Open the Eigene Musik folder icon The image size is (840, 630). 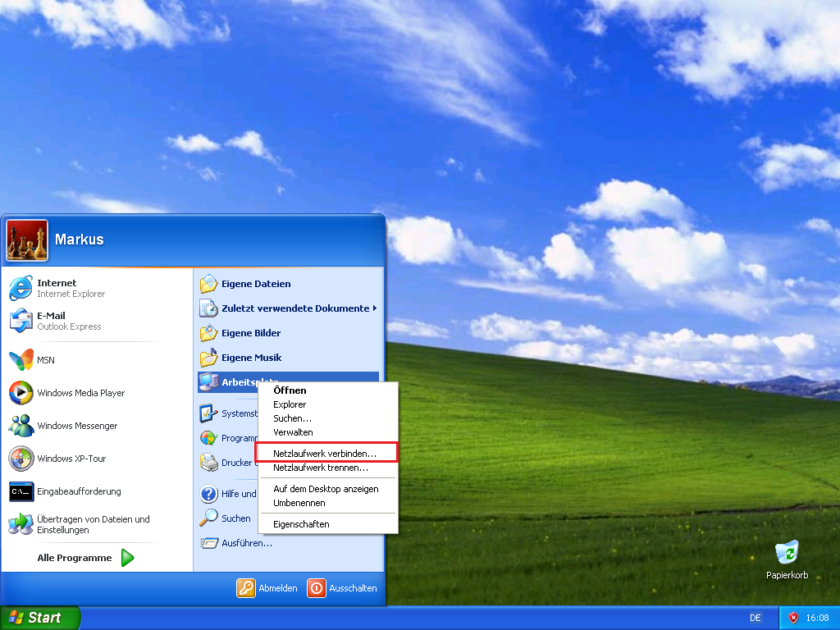[208, 358]
